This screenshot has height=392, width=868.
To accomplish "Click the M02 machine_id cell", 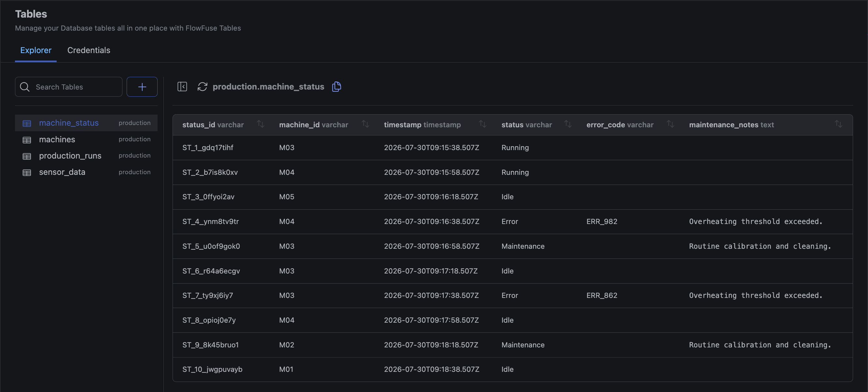I will tap(287, 345).
